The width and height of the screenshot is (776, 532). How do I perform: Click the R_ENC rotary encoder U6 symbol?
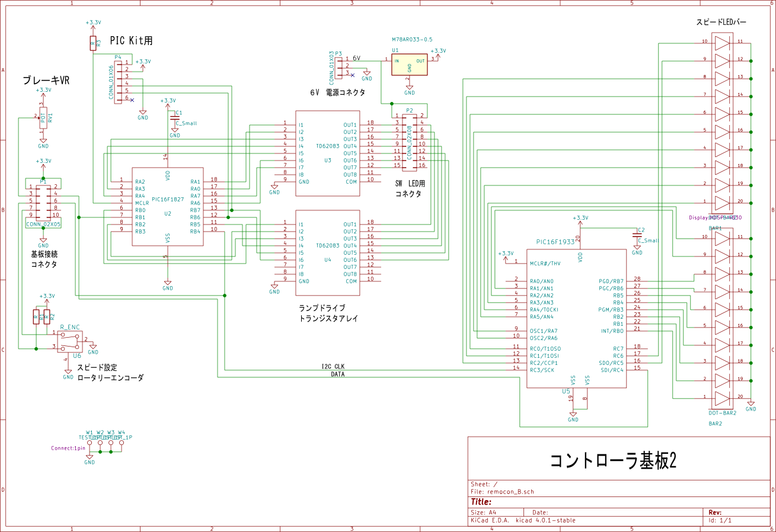click(70, 341)
